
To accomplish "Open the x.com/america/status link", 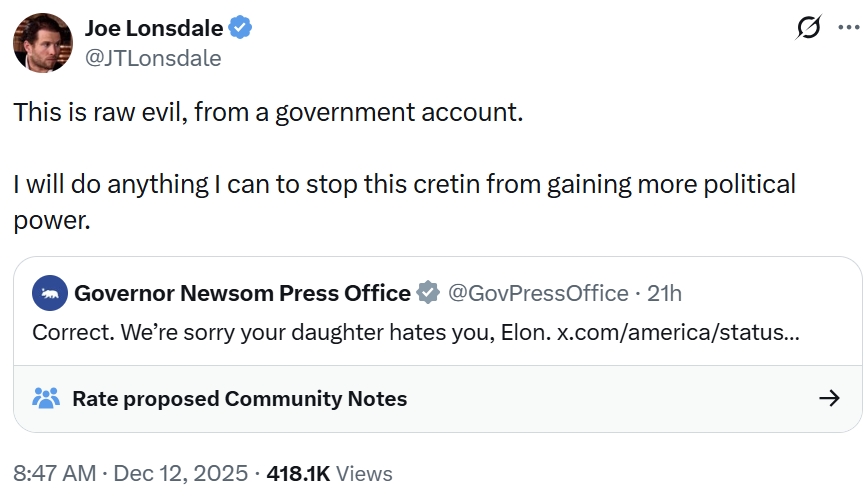I will 677,331.
